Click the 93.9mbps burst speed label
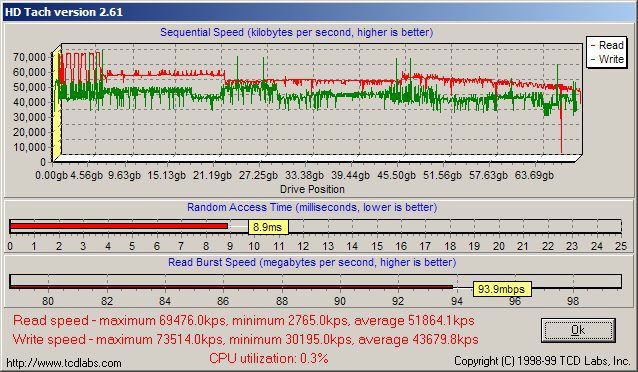 point(502,289)
